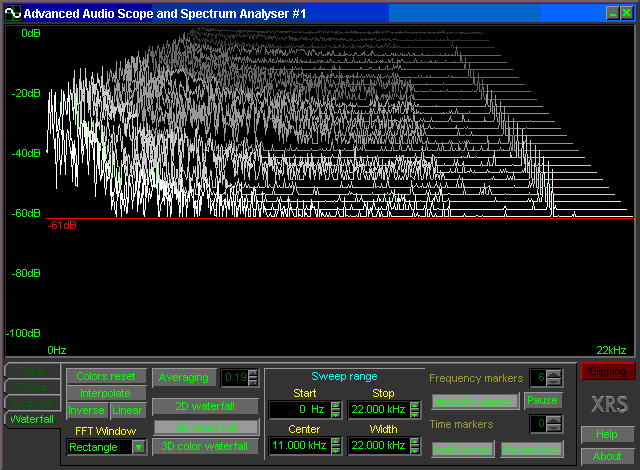
Task: Switch to the Scope tab
Action: click(x=30, y=388)
